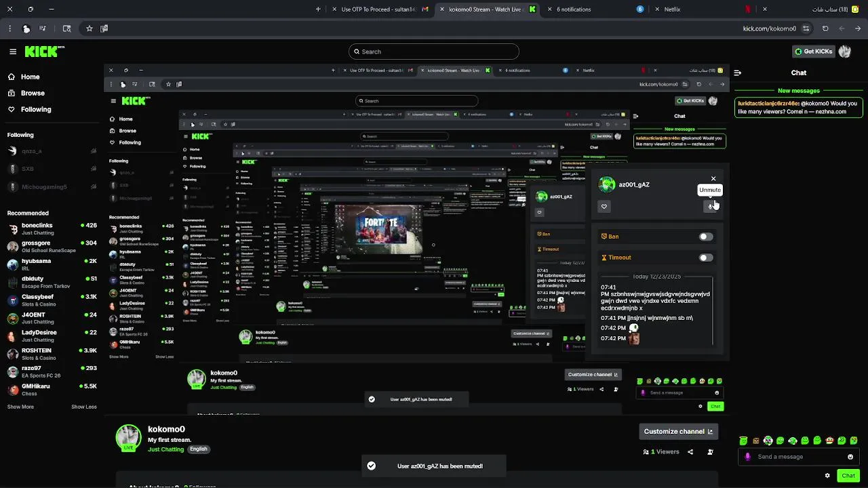Open offline SXB channel in the outermost Following list

52,169
